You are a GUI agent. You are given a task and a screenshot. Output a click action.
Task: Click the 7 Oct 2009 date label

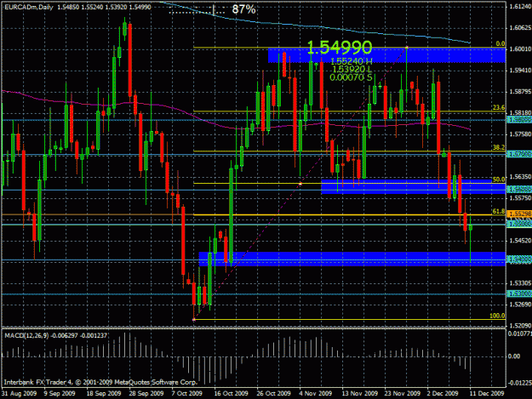pyautogui.click(x=186, y=393)
